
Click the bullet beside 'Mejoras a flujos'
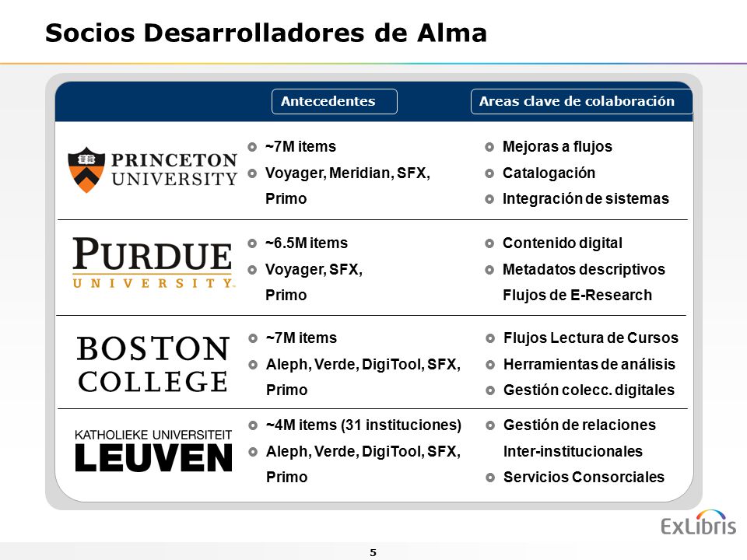point(489,147)
